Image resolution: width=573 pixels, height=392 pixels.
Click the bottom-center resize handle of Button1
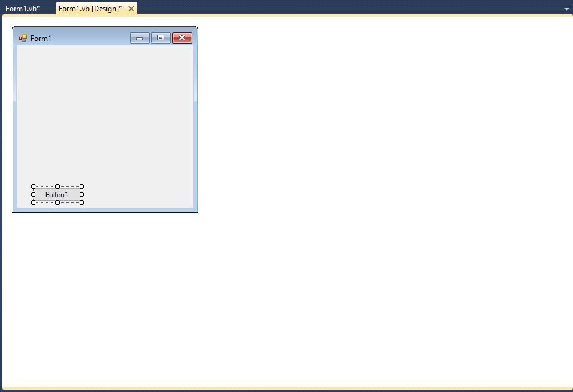click(57, 202)
